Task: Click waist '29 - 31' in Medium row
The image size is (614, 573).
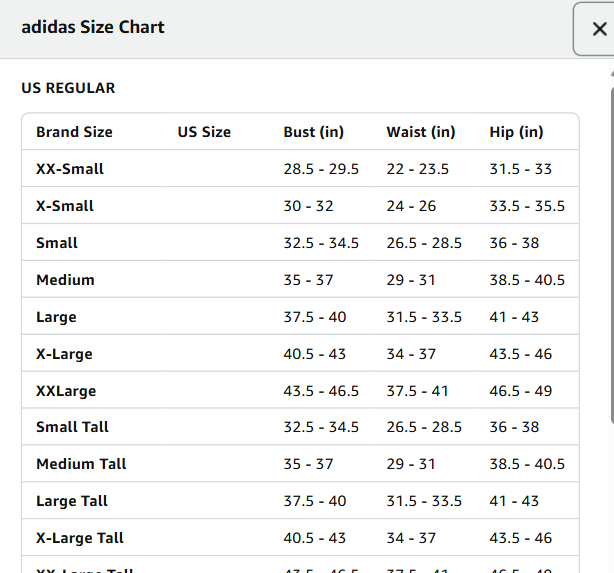Action: [x=411, y=280]
